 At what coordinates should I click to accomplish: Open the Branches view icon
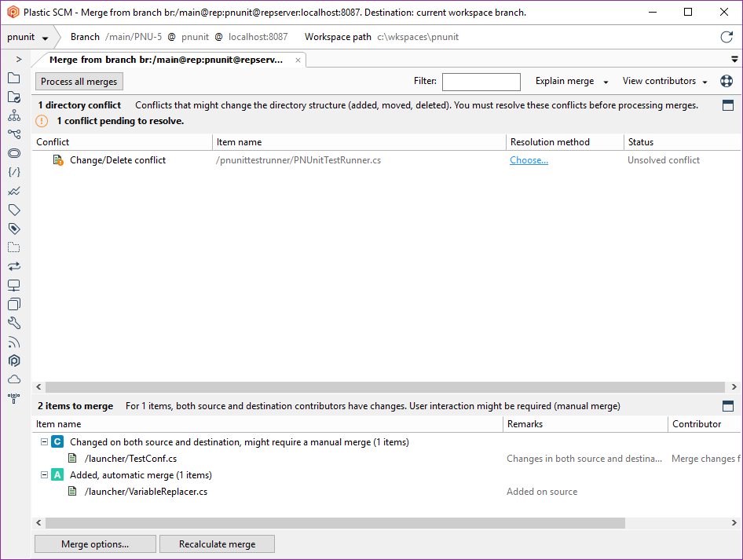coord(14,134)
